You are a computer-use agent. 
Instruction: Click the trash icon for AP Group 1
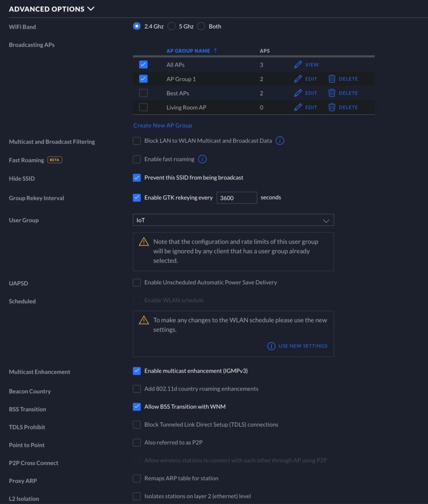332,79
